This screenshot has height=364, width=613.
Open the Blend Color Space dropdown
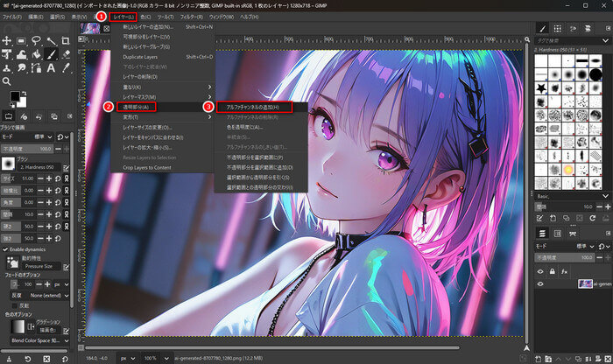pyautogui.click(x=40, y=340)
